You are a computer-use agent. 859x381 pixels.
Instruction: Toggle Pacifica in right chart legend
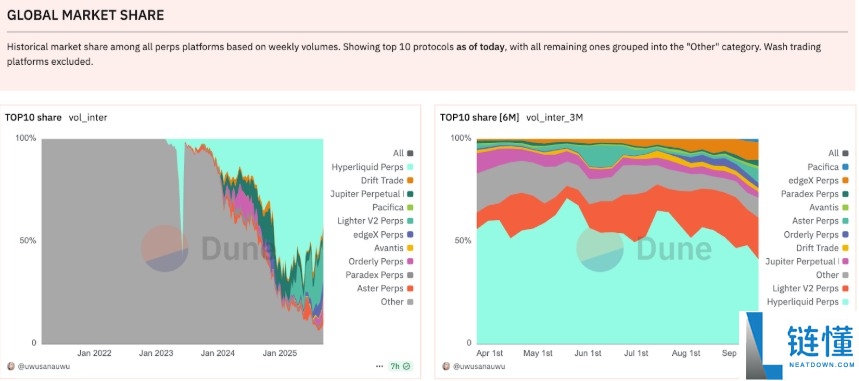828,167
